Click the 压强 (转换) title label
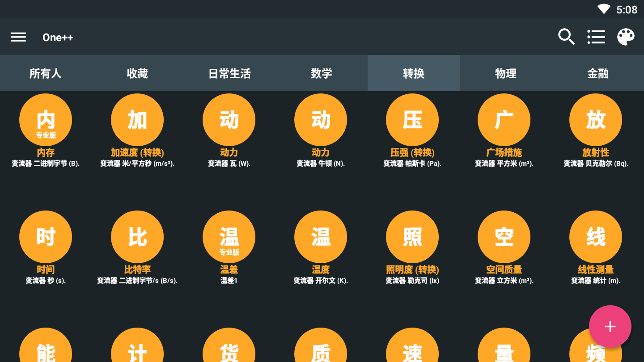 (412, 153)
